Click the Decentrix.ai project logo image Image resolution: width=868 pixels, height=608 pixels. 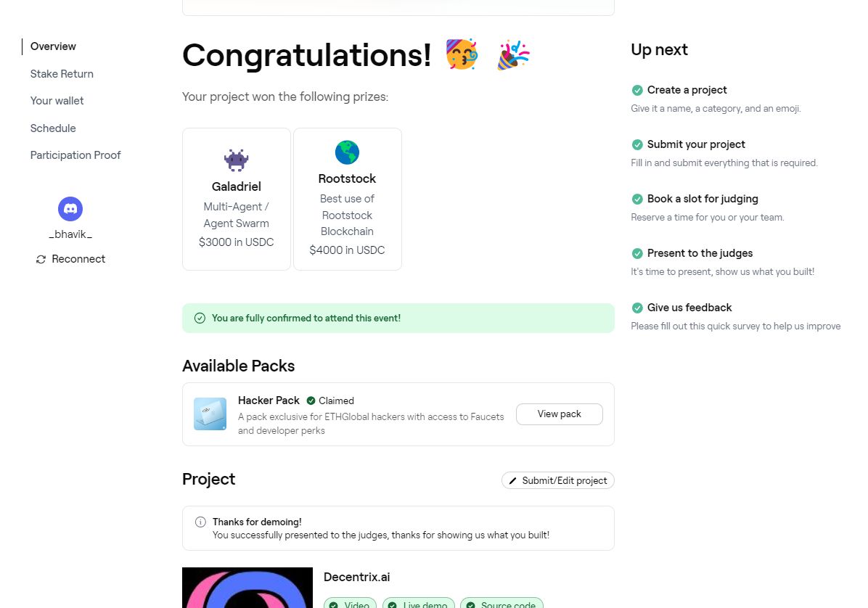(x=247, y=588)
